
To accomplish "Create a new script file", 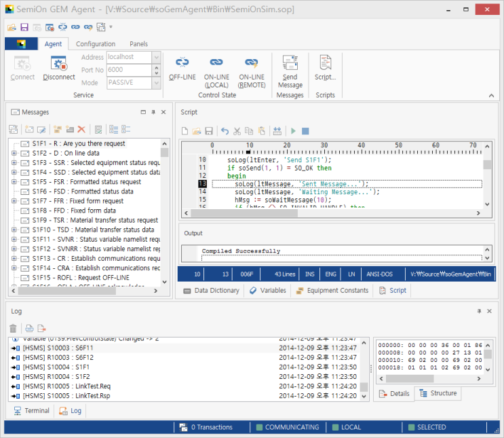I will point(185,131).
